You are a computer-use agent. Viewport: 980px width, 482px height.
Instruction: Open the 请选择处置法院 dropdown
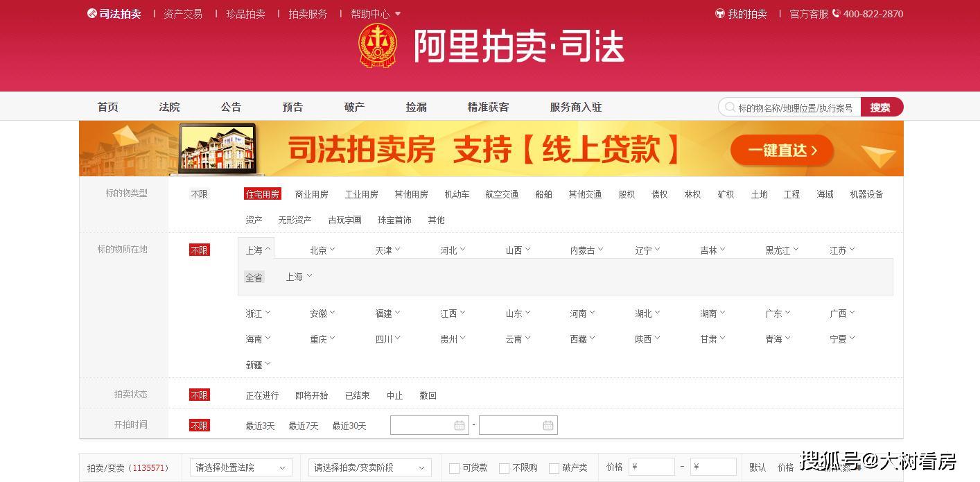click(x=241, y=467)
